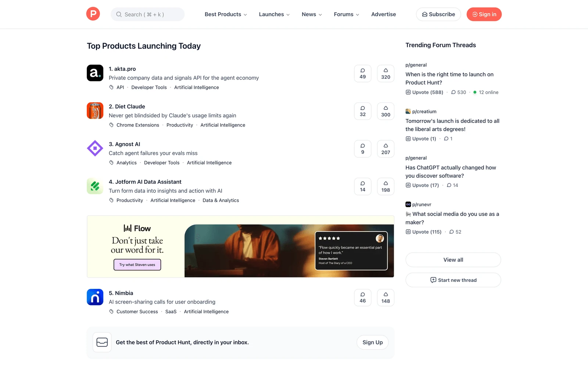Upvote Nimbia with 148 votes
The height and width of the screenshot is (368, 588).
tap(386, 297)
